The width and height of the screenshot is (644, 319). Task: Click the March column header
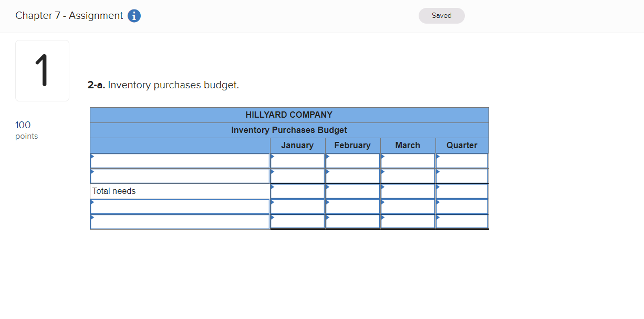408,146
